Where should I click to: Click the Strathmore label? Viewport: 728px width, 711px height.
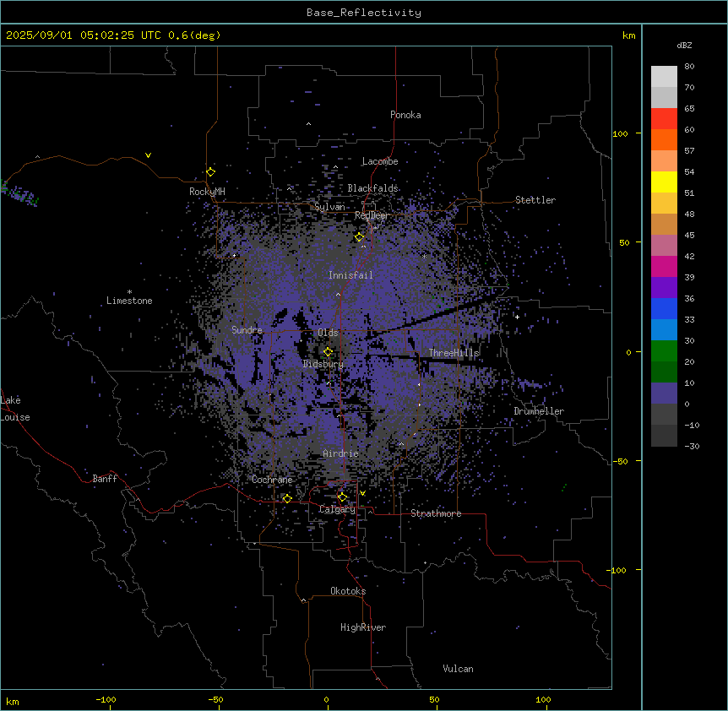tap(436, 513)
